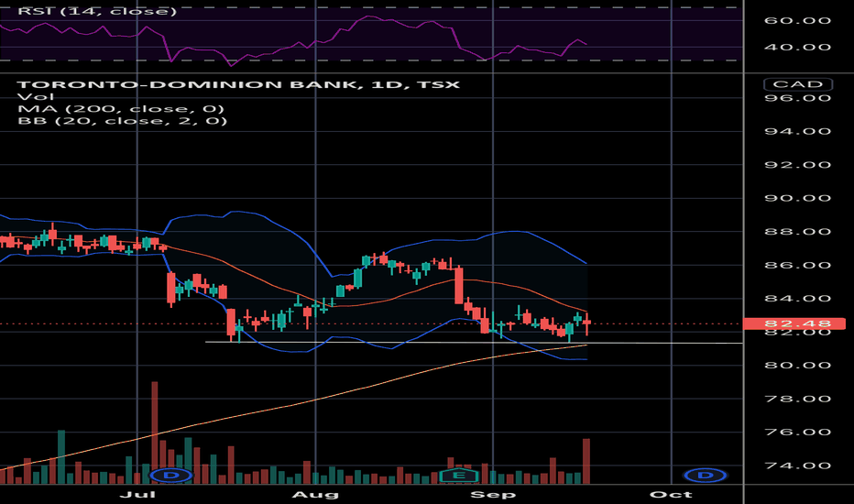Screen dimensions: 854x504
Task: Click the Sep label on the time axis
Action: click(x=493, y=494)
